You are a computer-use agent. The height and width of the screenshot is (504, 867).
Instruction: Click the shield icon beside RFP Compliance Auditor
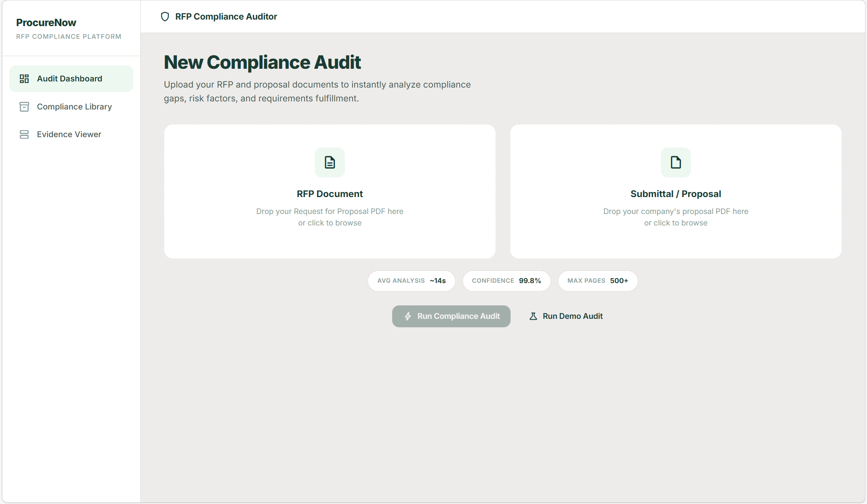165,17
